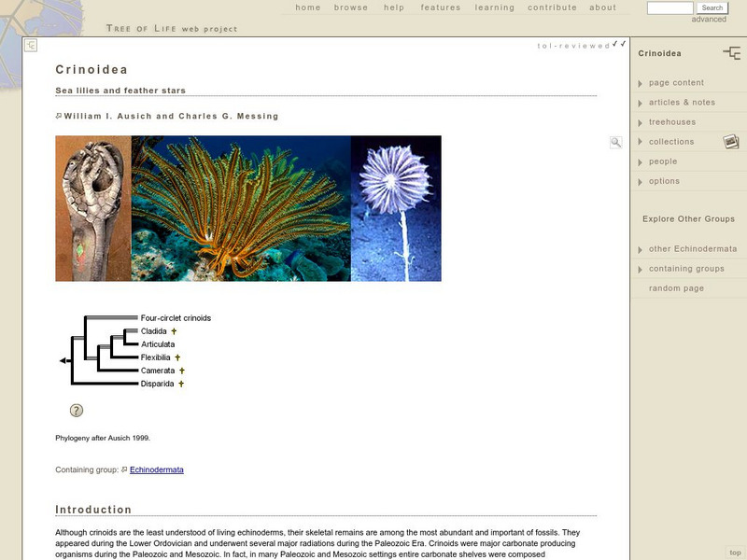Click the small icon before the authors' names

(59, 116)
